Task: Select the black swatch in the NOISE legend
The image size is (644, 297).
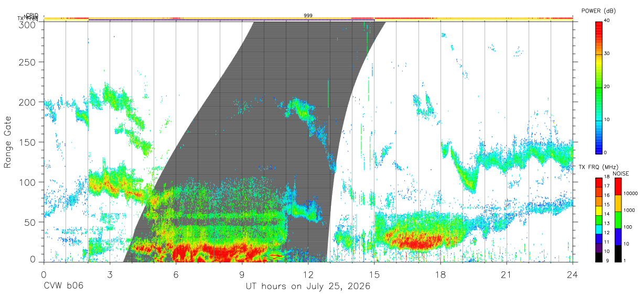Action: click(x=618, y=253)
